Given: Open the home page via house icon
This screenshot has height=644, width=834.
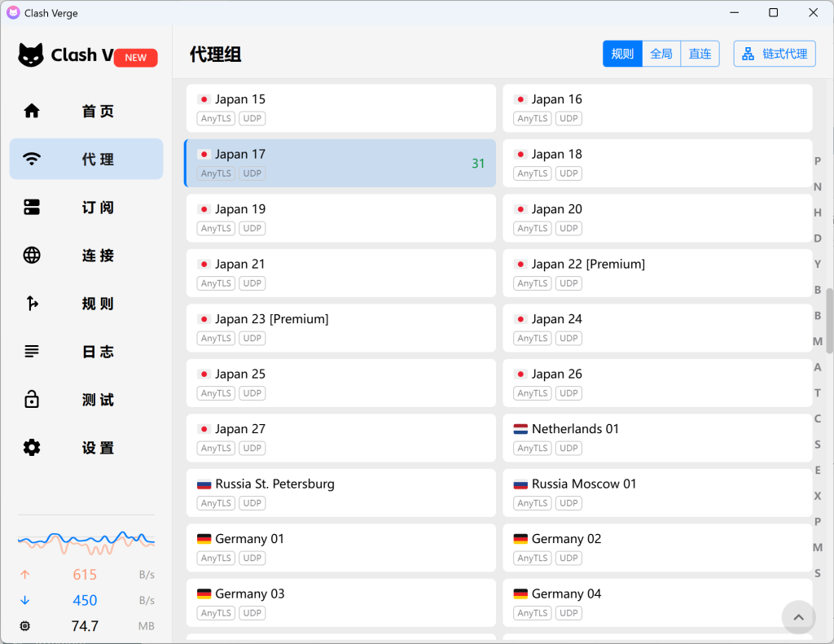Looking at the screenshot, I should (x=32, y=111).
